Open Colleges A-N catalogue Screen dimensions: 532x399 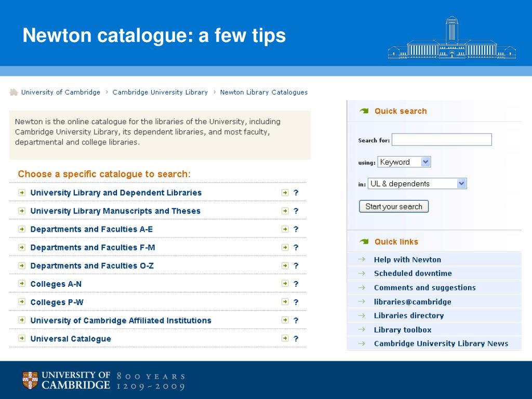pos(56,284)
